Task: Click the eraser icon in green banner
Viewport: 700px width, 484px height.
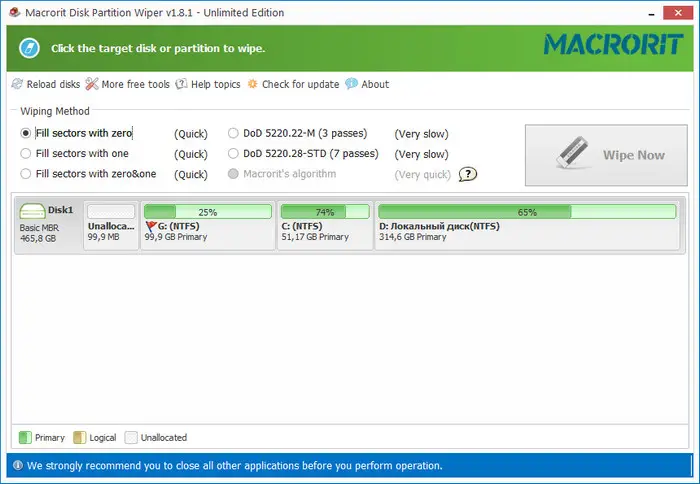Action: tap(29, 48)
